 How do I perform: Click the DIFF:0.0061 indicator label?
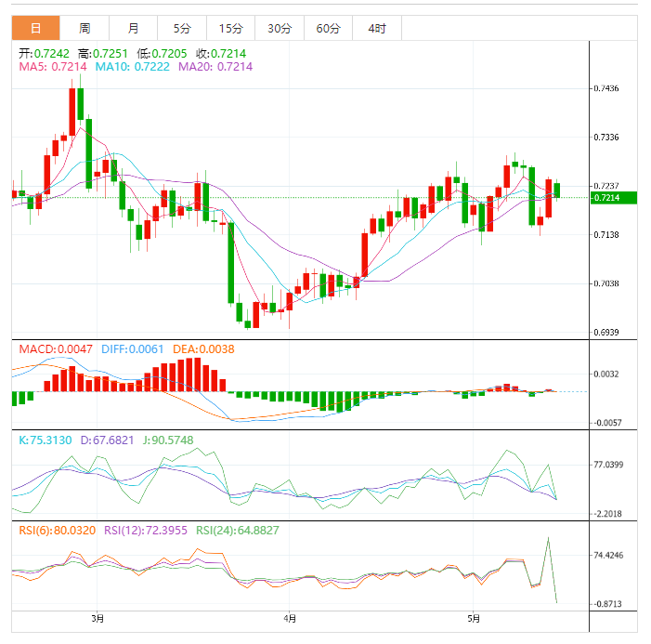pos(133,349)
